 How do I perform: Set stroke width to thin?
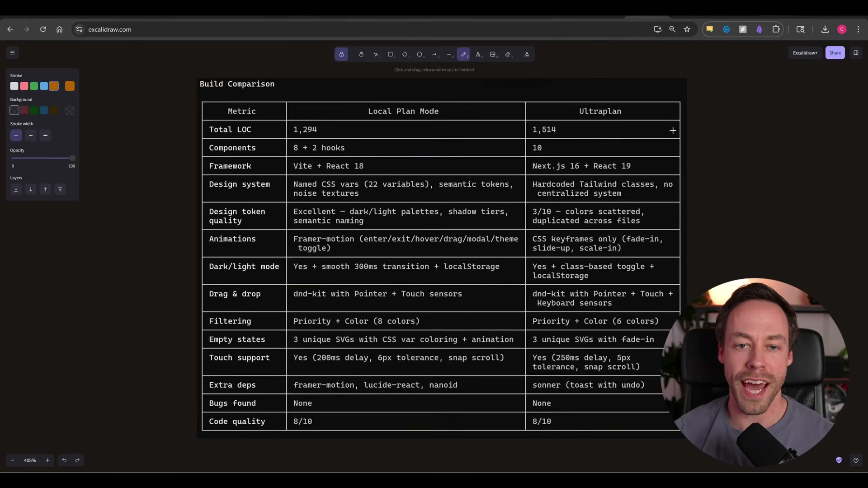[x=16, y=135]
